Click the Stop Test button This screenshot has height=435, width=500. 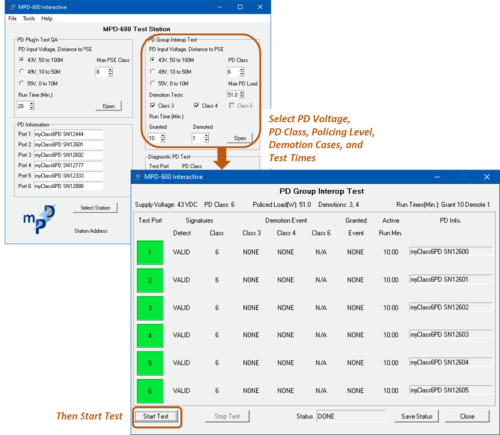227,416
